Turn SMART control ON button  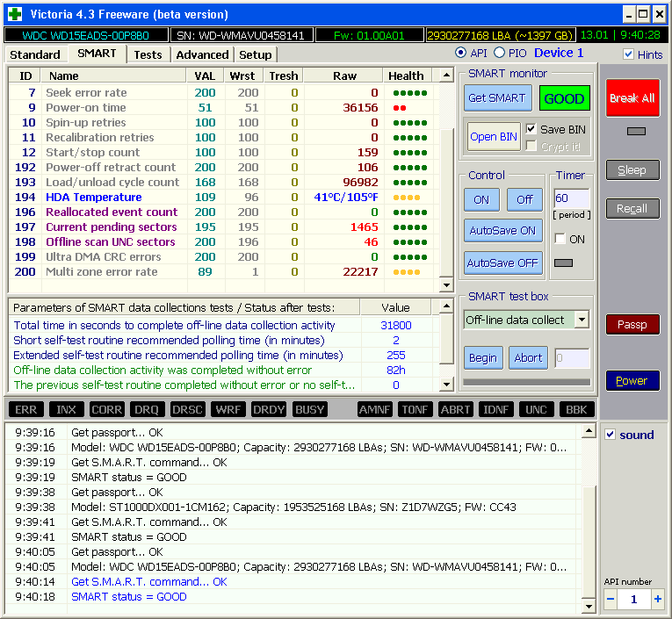481,199
